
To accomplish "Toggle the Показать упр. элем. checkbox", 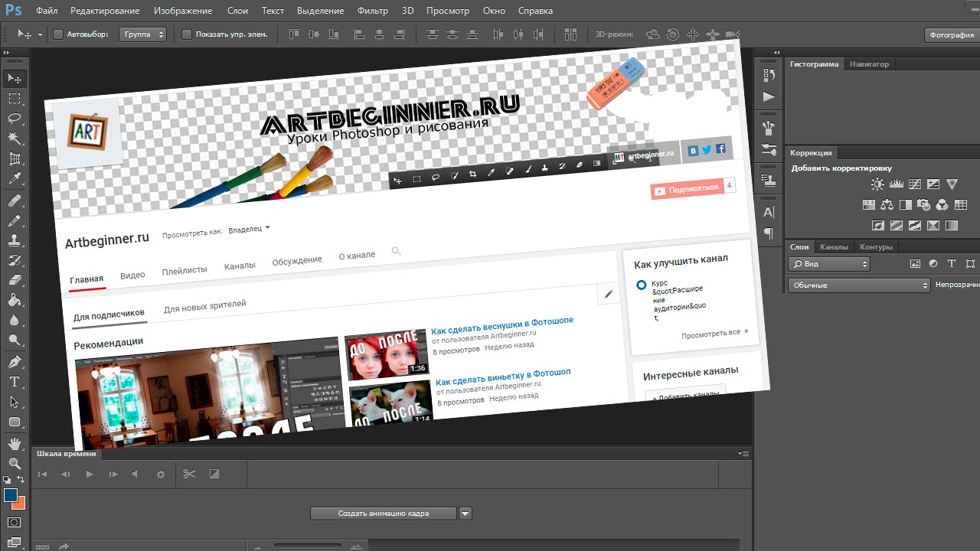I will [186, 34].
